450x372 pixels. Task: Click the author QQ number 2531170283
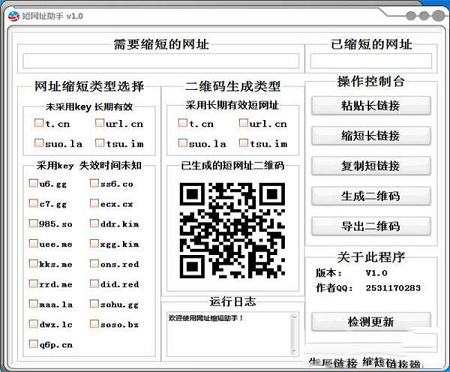pyautogui.click(x=393, y=288)
